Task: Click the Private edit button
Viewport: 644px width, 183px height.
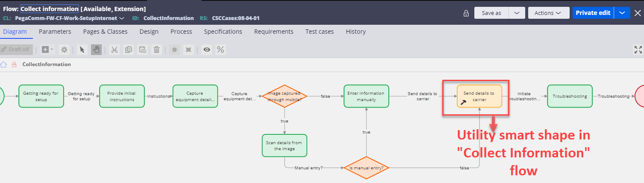Action: tap(592, 13)
